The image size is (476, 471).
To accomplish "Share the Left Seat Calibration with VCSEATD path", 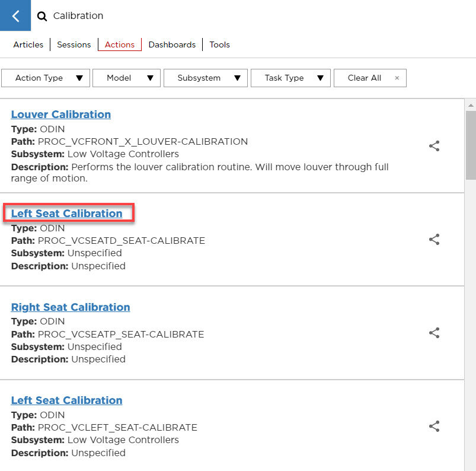I will tap(434, 239).
